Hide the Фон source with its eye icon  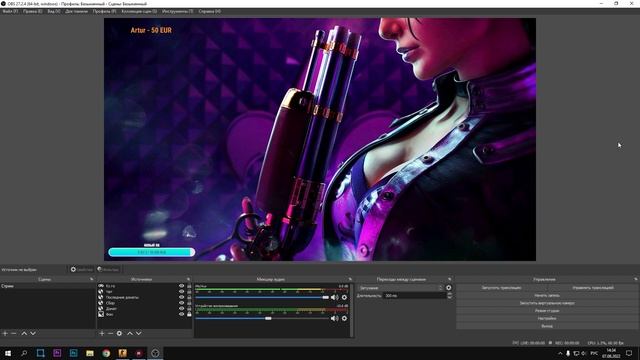(x=182, y=314)
